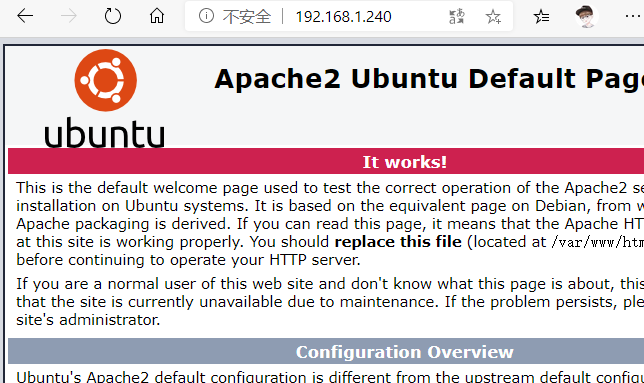644x383 pixels.
Task: Open the user profile avatar
Action: [586, 16]
